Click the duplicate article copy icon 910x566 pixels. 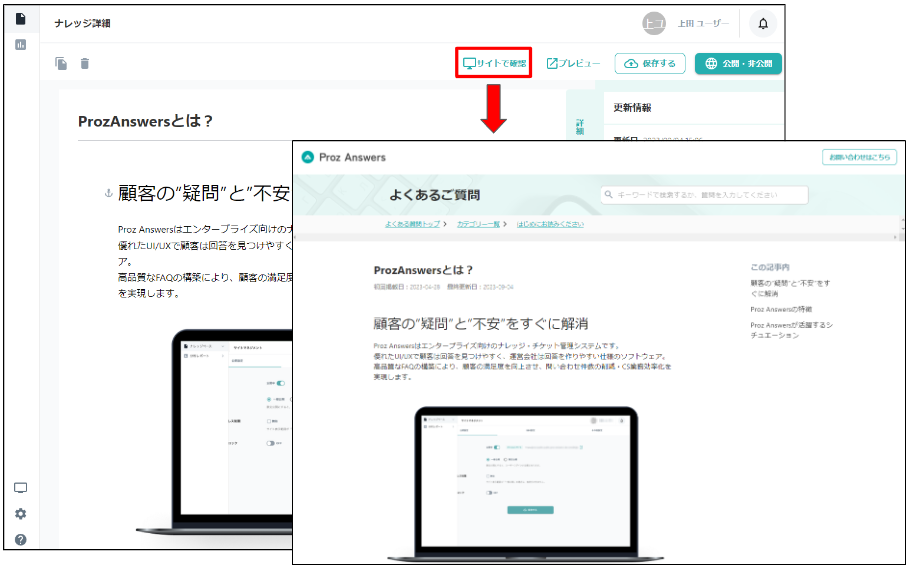61,63
